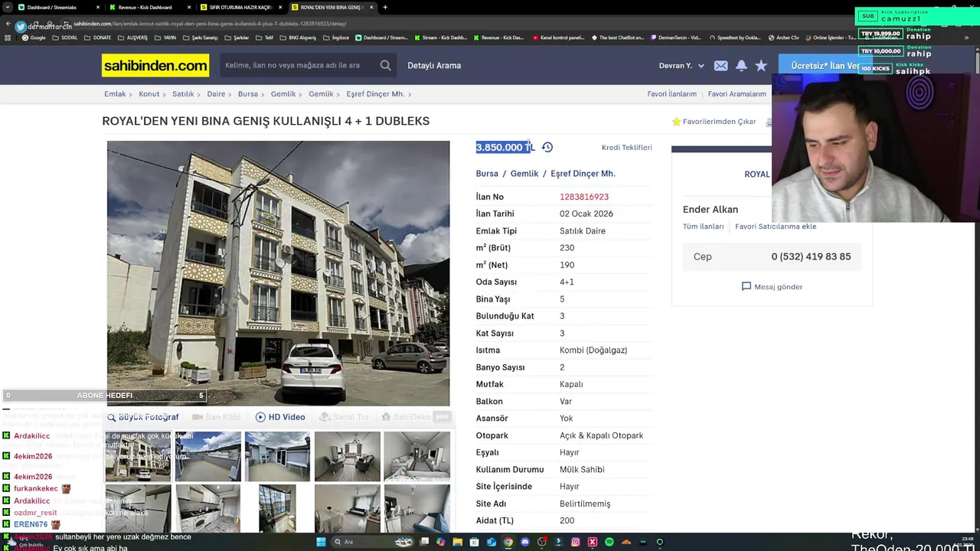Open YAYIN bookmarks folder
Viewport: 980px width, 551px height.
(165, 37)
